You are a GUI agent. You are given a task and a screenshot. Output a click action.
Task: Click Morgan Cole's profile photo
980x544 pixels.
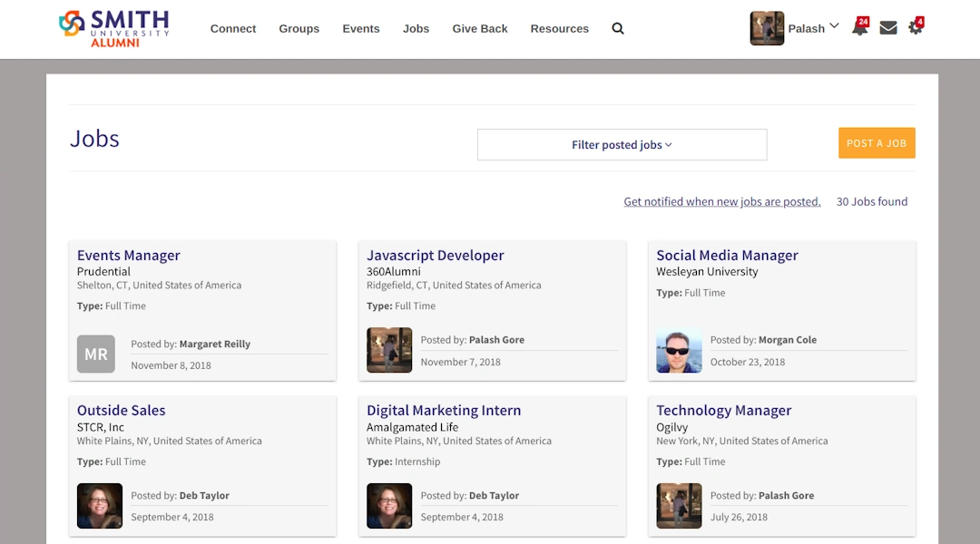pos(679,350)
